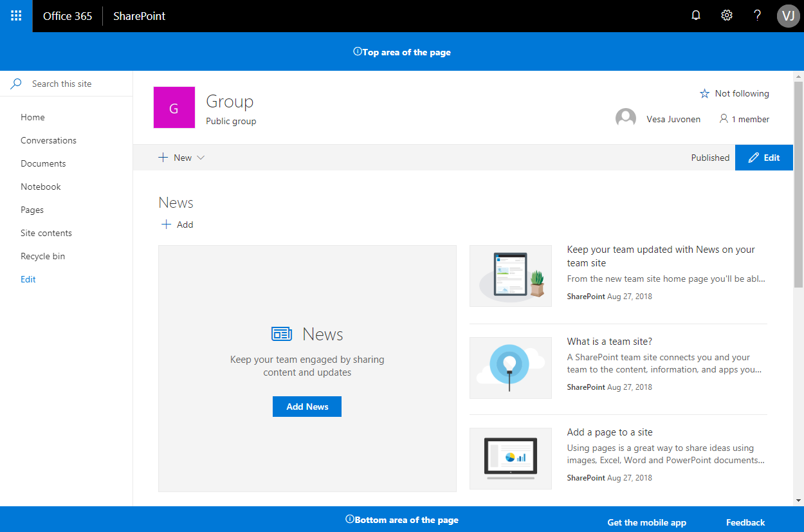
Task: Click Vesa Juvonen's profile picture
Action: point(625,118)
